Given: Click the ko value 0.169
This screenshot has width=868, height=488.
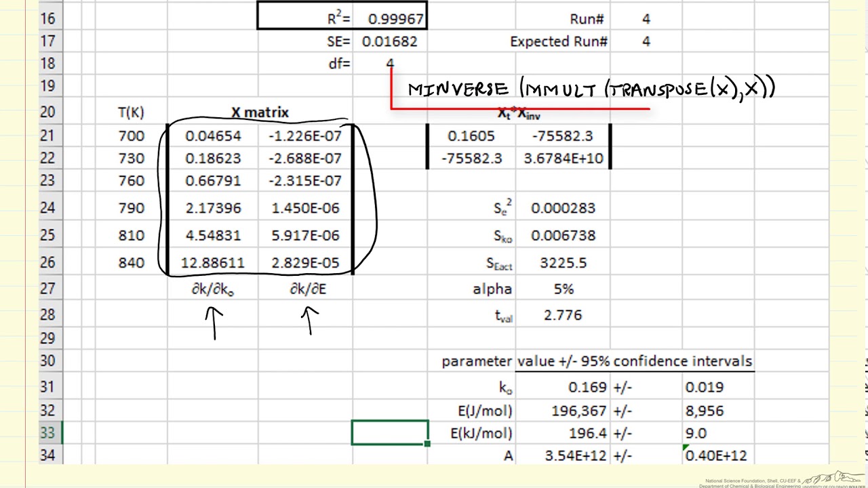Looking at the screenshot, I should pos(563,387).
